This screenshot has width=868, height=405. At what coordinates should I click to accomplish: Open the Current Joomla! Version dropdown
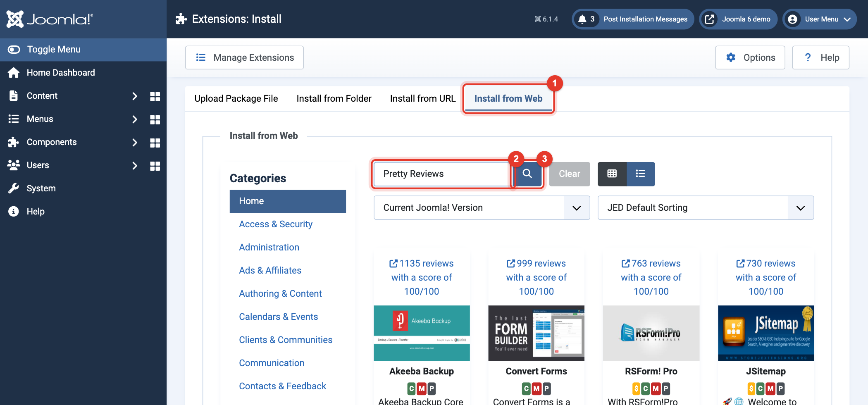[482, 208]
